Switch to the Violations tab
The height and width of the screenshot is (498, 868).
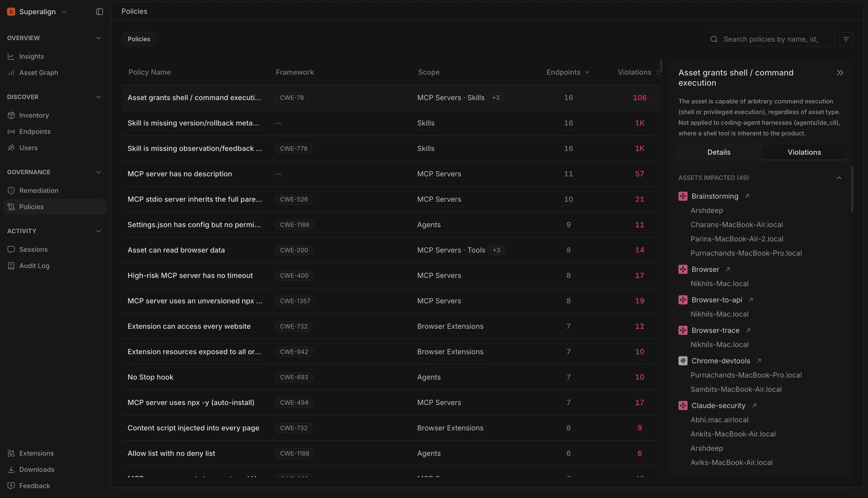pos(804,152)
